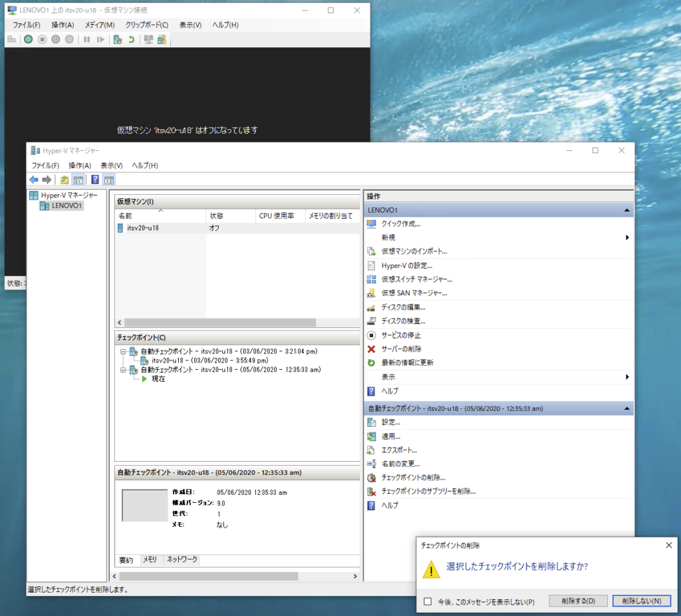This screenshot has height=616, width=681.
Task: Expand the 新規 submenu arrow
Action: 627,237
